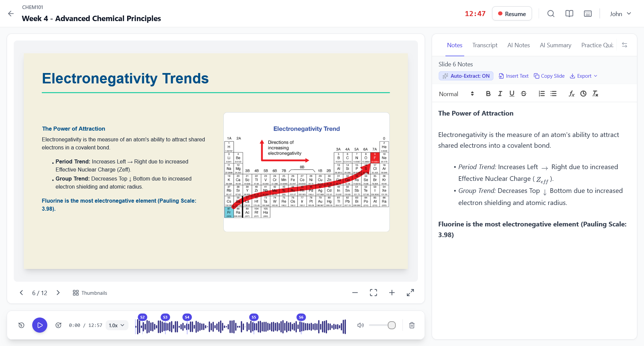Insert a formula with fx icon

(x=572, y=94)
